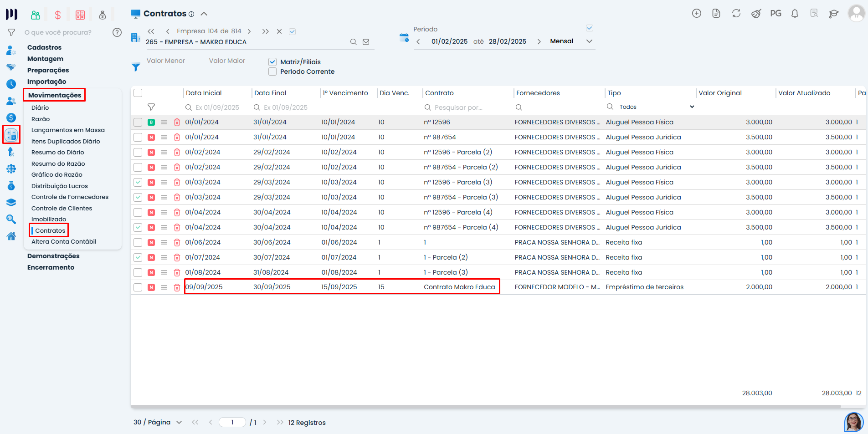
Task: Click the refresh icon in top toolbar
Action: (x=736, y=14)
